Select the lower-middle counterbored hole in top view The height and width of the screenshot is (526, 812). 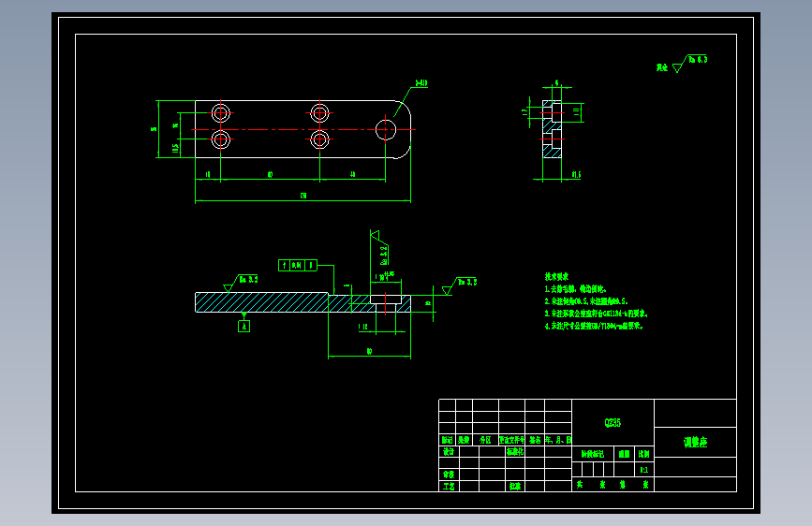[x=319, y=139]
